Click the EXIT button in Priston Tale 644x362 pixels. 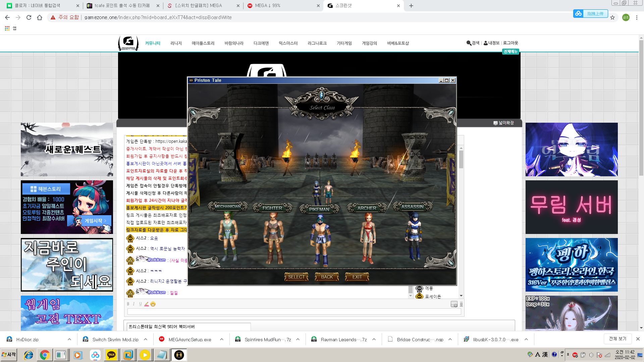pyautogui.click(x=357, y=277)
